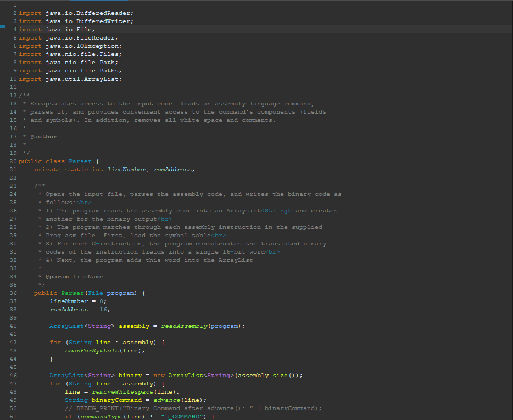
Task: Click the romAddress field on line 21
Action: pyautogui.click(x=172, y=170)
